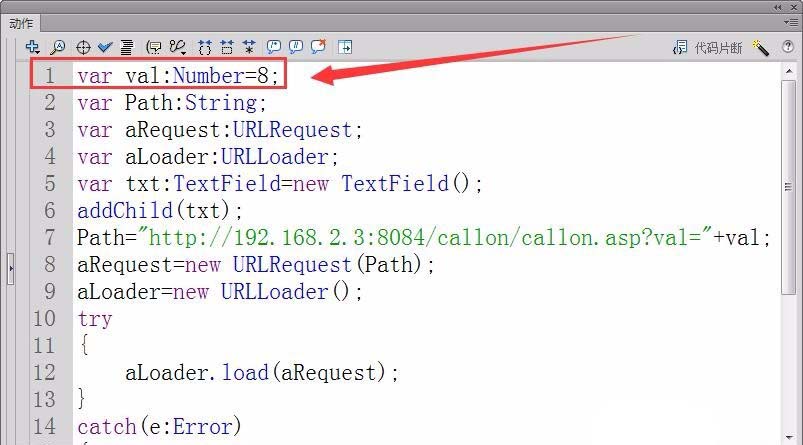
Task: Click the URL string on line 7
Action: point(424,238)
